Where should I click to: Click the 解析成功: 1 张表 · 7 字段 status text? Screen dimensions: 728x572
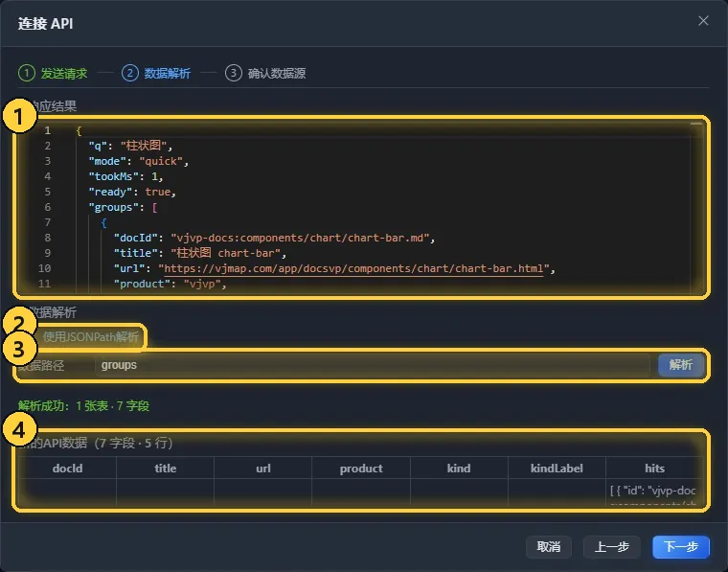click(x=83, y=406)
